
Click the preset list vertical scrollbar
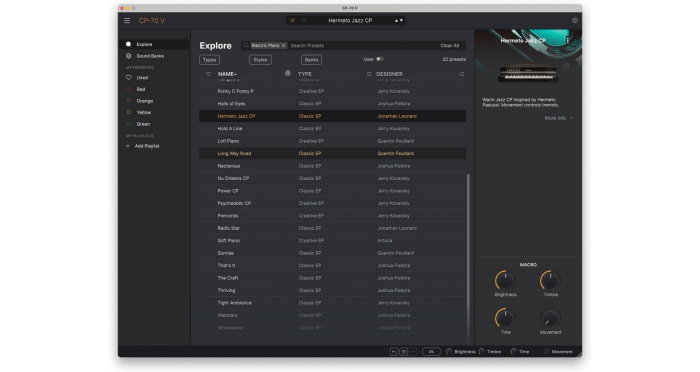(468, 257)
